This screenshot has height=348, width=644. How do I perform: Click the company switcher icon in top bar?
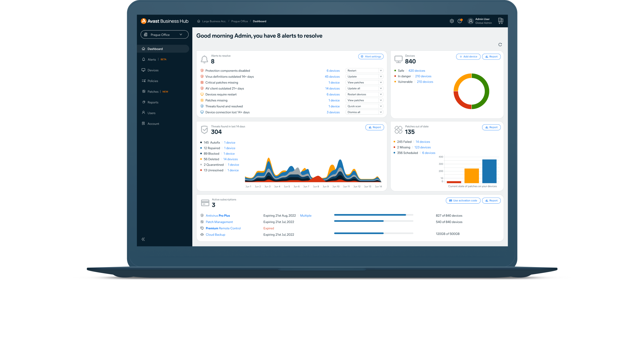(x=501, y=21)
